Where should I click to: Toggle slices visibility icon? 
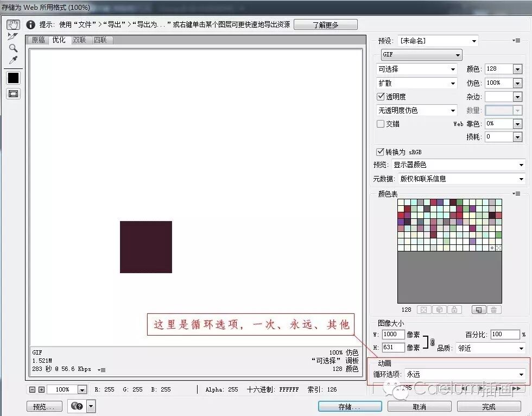point(12,93)
